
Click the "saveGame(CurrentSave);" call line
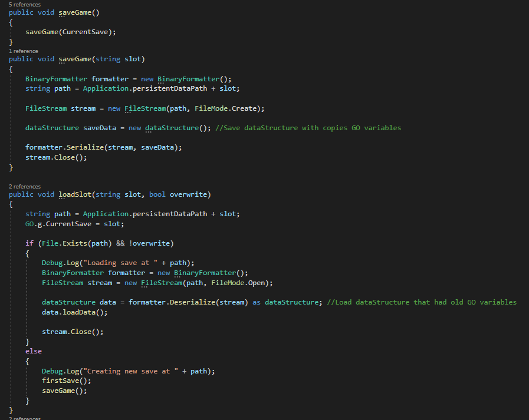[71, 32]
